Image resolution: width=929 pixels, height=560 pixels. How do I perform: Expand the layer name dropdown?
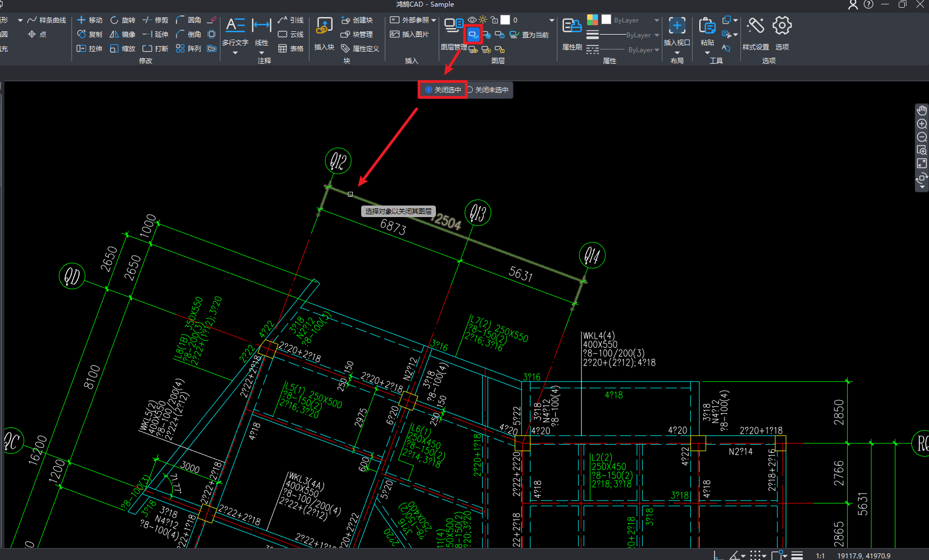pyautogui.click(x=552, y=20)
